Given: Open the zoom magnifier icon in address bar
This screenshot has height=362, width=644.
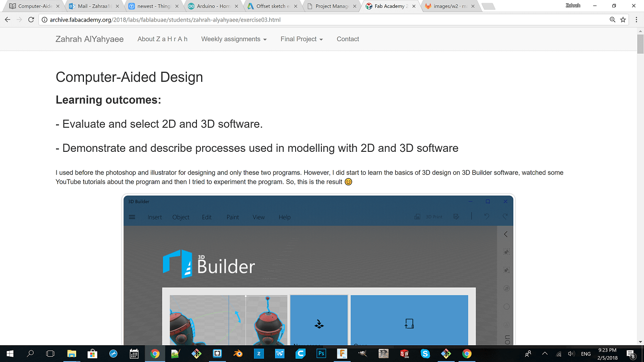Looking at the screenshot, I should pos(612,20).
